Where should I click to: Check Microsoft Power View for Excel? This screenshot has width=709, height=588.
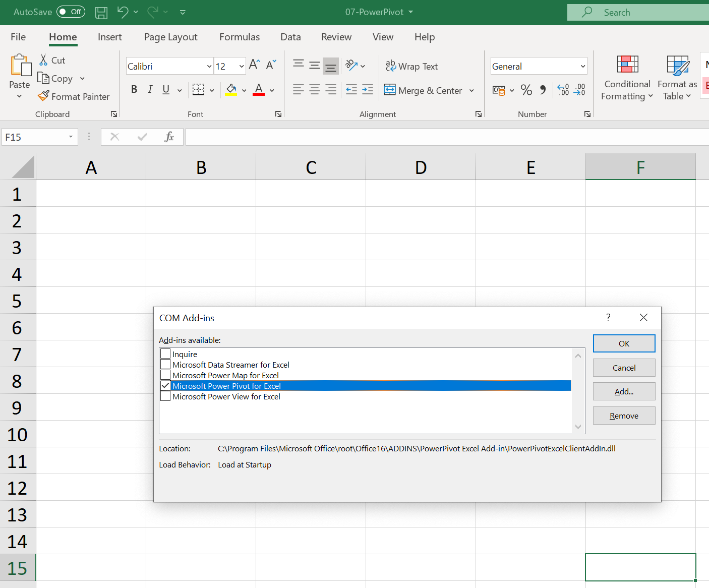165,396
